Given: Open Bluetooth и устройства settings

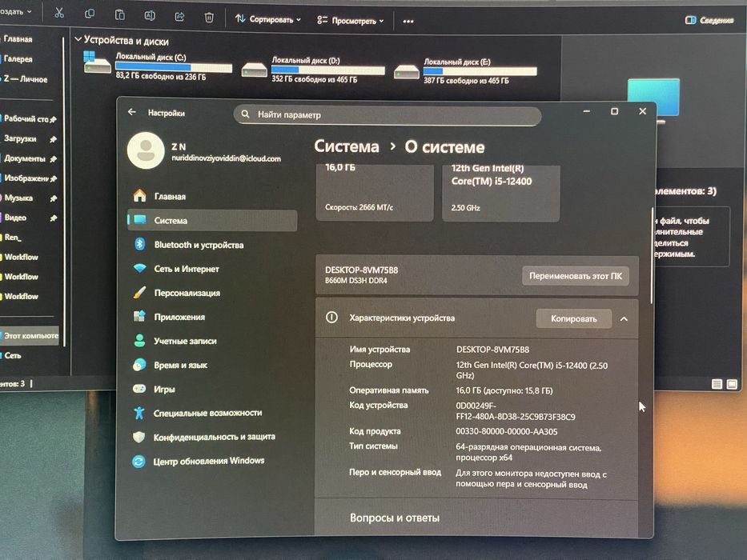Looking at the screenshot, I should (x=212, y=245).
